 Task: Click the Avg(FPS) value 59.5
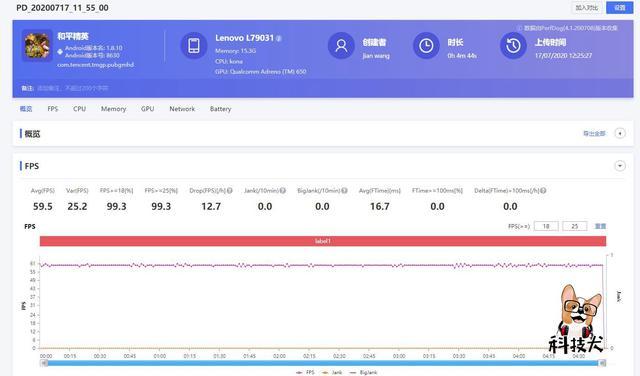pos(42,207)
